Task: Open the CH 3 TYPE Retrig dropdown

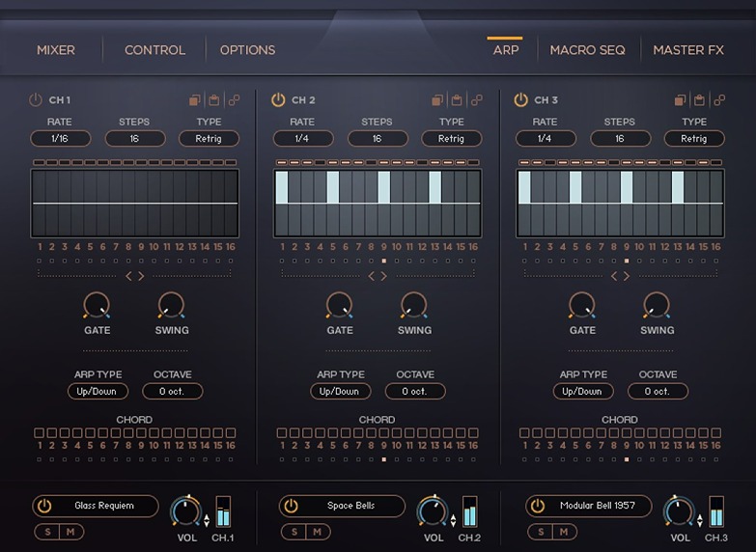Action: 694,138
